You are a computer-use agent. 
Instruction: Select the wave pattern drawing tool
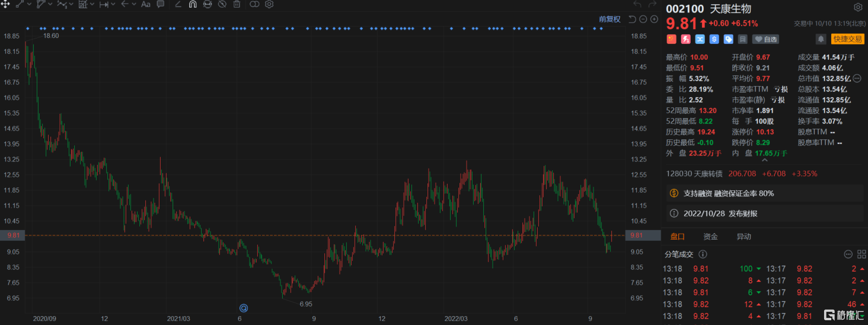click(x=62, y=4)
